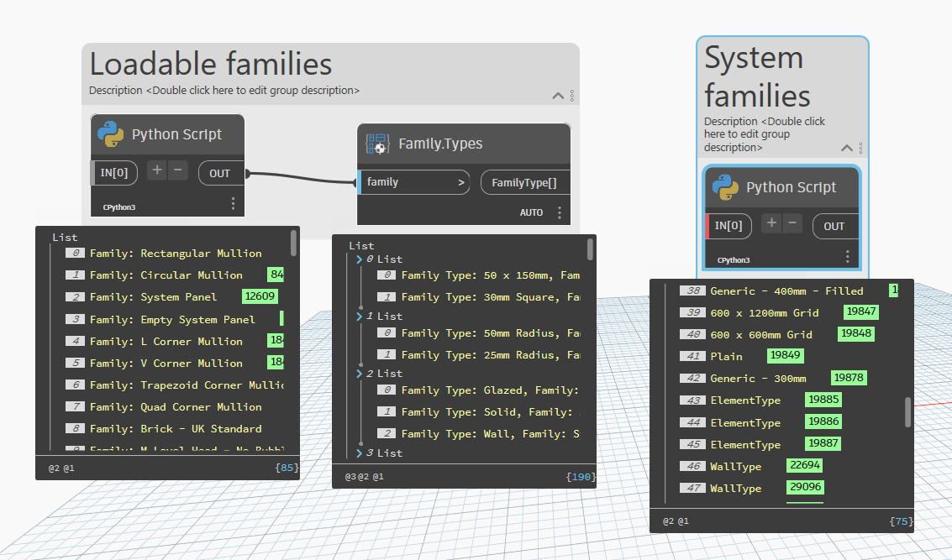Select 'Family: Quad Corner Mullion' list item
952x560 pixels.
point(176,406)
